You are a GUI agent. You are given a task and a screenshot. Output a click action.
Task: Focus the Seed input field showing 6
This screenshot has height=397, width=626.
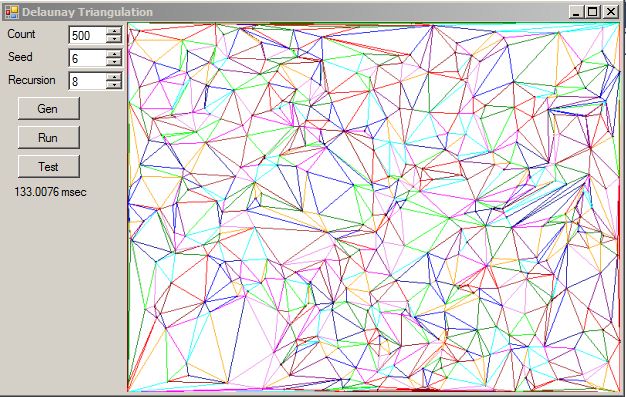pyautogui.click(x=88, y=58)
